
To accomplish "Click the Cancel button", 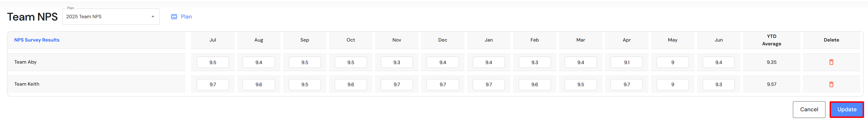I will [809, 109].
